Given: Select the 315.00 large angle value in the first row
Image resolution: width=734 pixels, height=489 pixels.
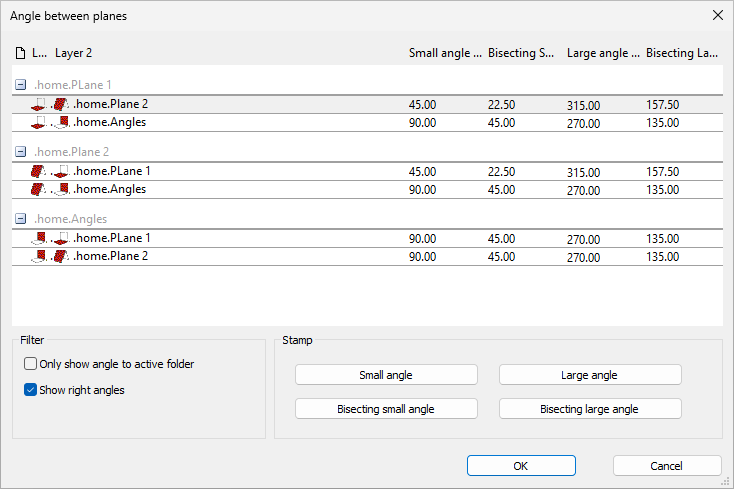Looking at the screenshot, I should [x=583, y=105].
